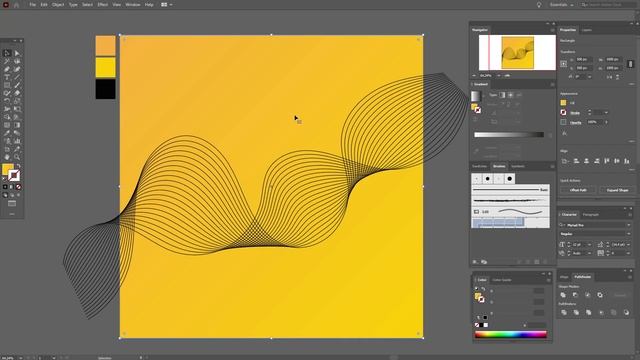Switch to the Paragraph tab
This screenshot has height=360, width=640.
(x=591, y=215)
